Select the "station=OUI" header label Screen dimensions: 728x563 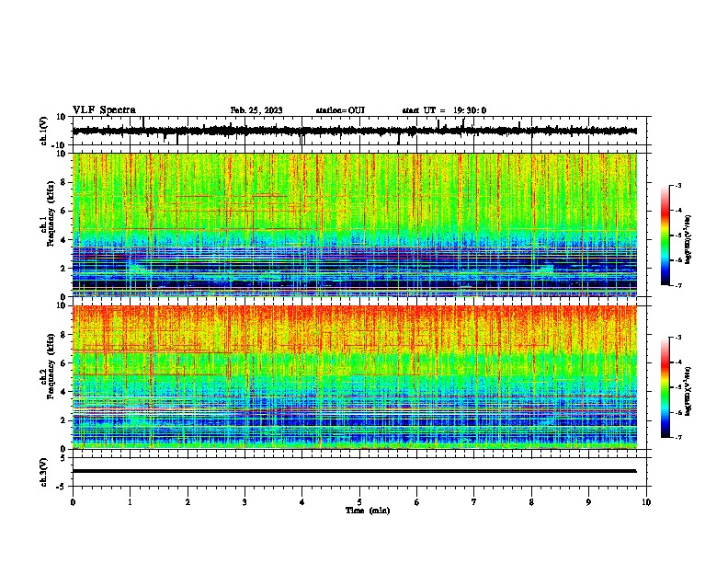tap(340, 110)
